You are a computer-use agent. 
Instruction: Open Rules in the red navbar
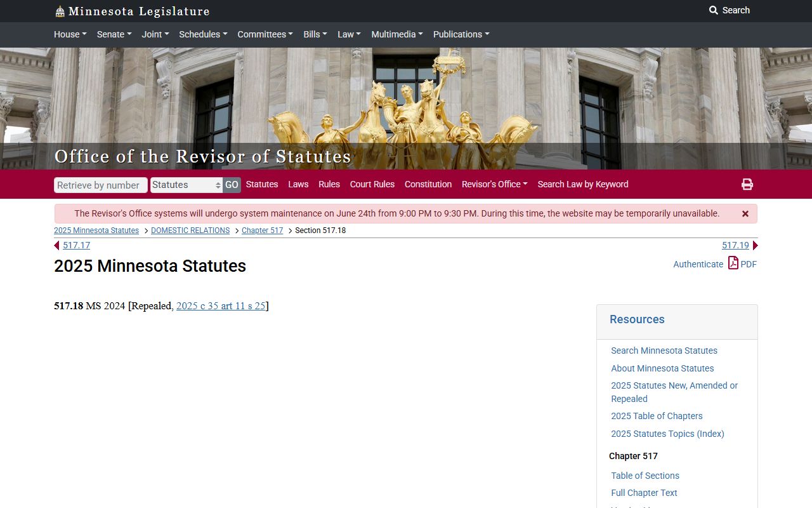point(329,184)
